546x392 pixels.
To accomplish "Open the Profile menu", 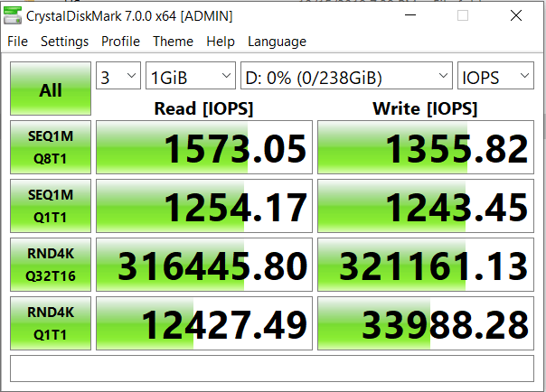I will click(120, 42).
